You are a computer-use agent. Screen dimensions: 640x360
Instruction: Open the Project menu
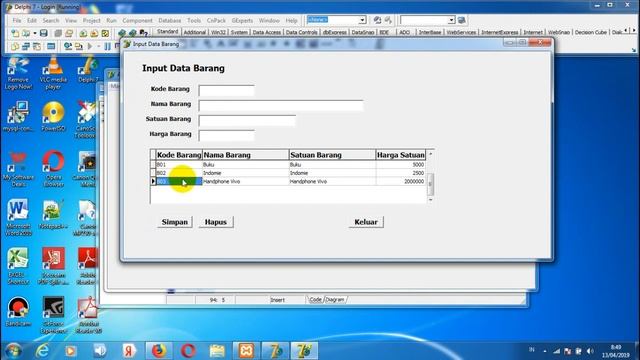(x=91, y=20)
